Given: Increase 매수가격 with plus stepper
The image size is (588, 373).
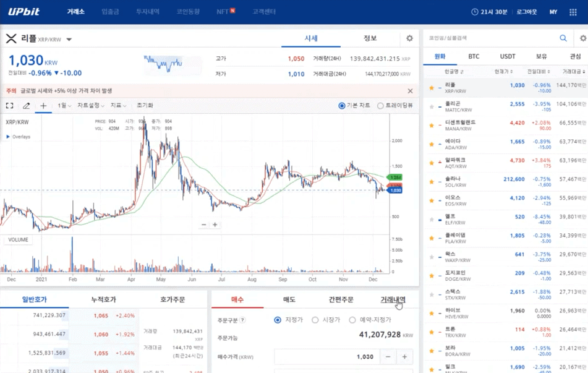Looking at the screenshot, I should coord(404,357).
